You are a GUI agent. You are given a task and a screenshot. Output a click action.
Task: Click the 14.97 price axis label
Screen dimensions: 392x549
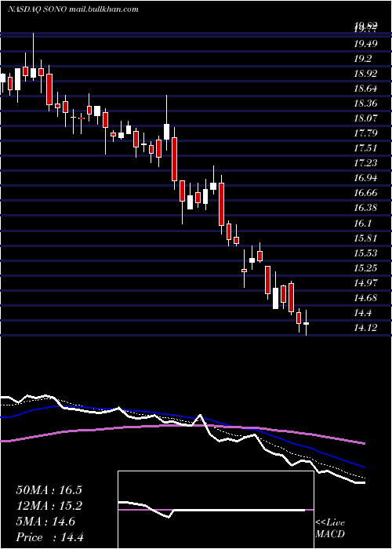click(365, 282)
